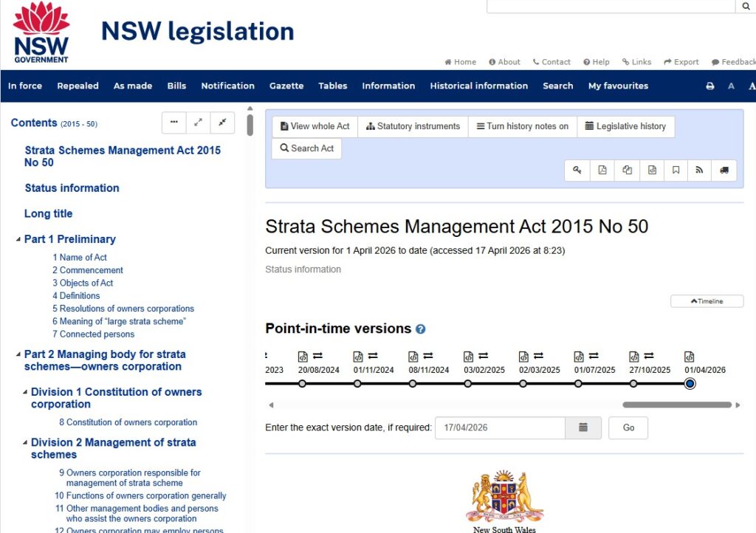Collapse Part 1 Preliminary in contents
Screen dimensions: 756x533
point(19,238)
